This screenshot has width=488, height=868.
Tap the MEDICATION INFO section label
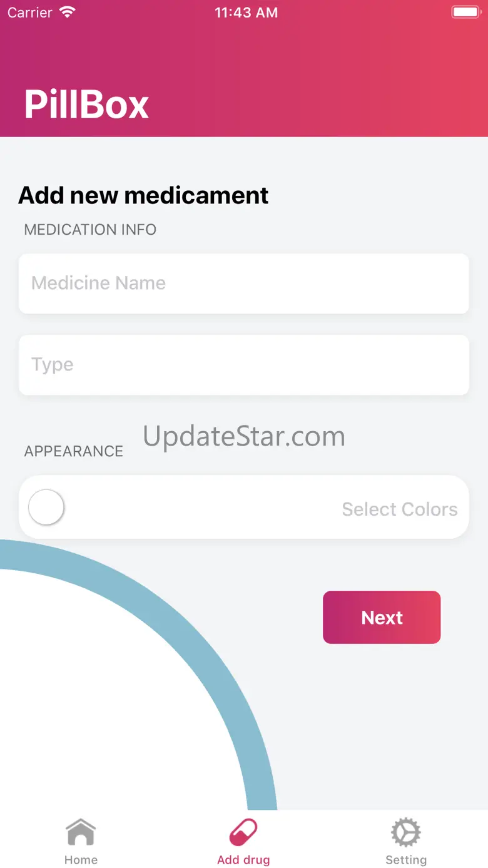point(90,230)
